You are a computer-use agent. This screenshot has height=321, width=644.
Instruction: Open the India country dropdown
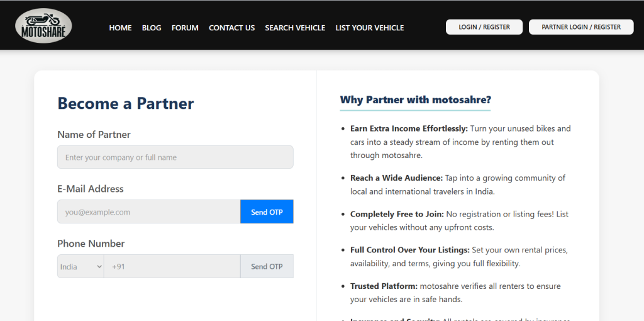click(80, 266)
